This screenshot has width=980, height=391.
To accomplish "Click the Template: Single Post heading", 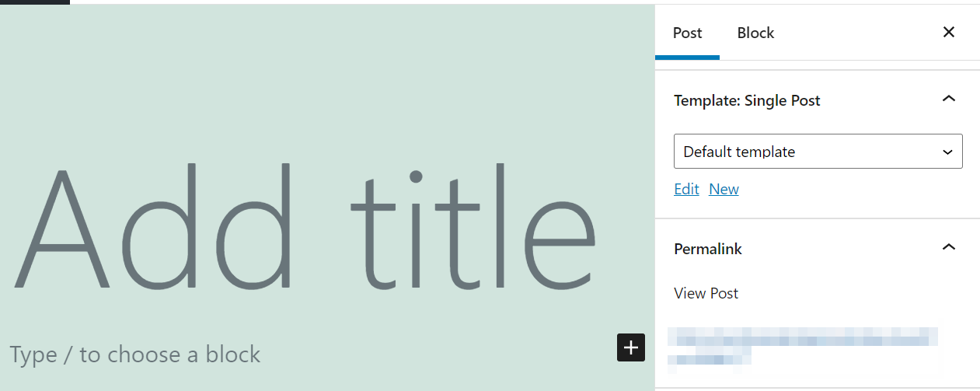I will point(747,100).
